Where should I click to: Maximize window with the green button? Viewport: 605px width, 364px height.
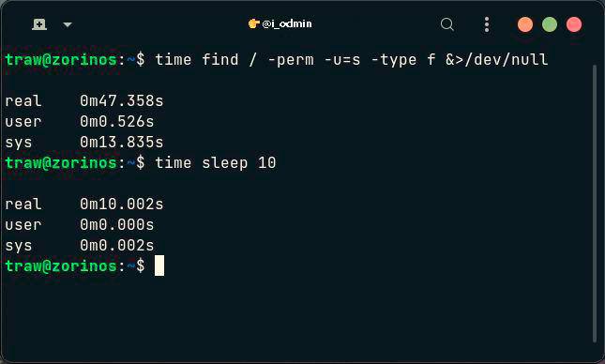550,24
